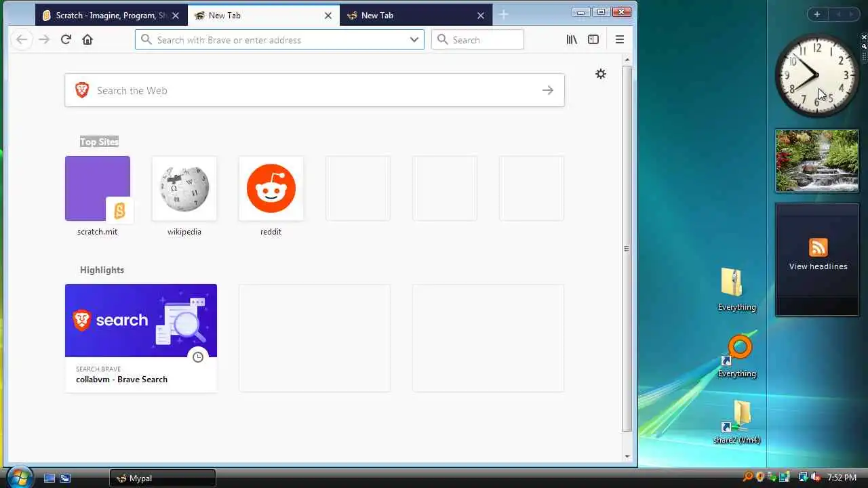Image resolution: width=868 pixels, height=488 pixels.
Task: Close the clock gadget
Action: pos(864,37)
